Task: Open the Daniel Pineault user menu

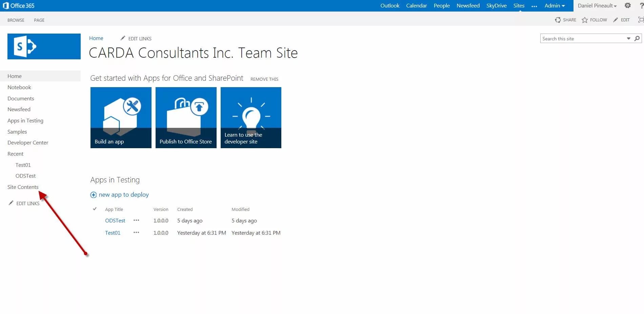Action: [x=597, y=6]
